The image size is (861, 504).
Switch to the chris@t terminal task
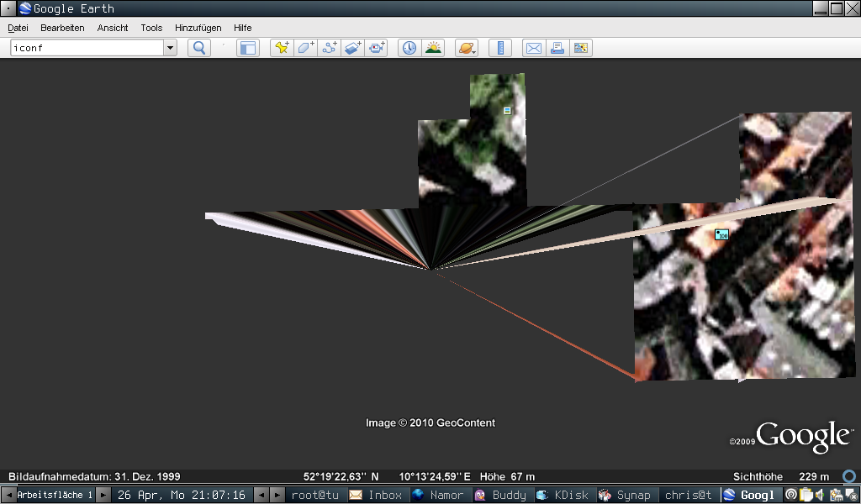coord(689,495)
